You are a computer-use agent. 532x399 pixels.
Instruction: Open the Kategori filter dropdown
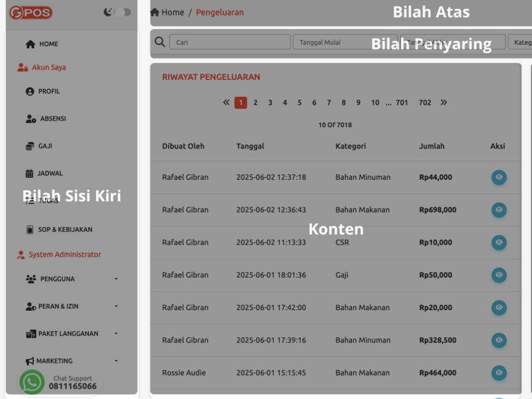(520, 42)
